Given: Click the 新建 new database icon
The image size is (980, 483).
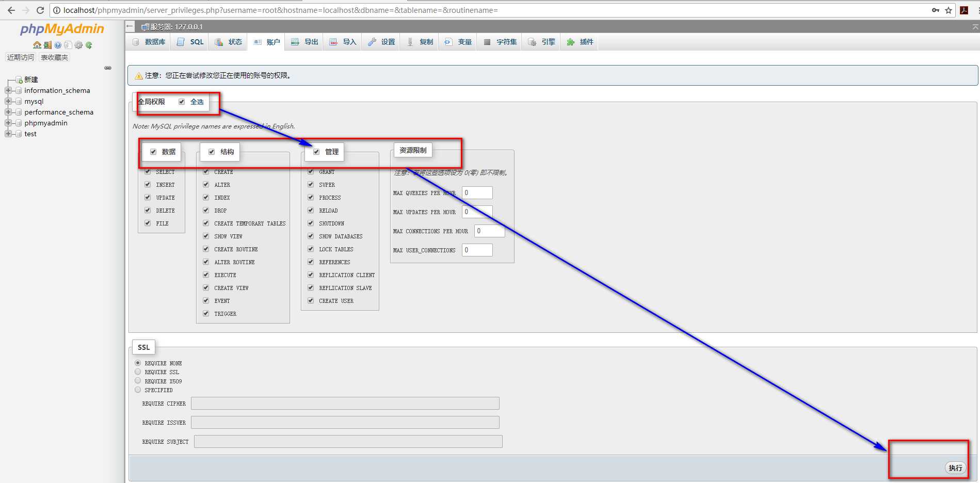Looking at the screenshot, I should (x=19, y=79).
